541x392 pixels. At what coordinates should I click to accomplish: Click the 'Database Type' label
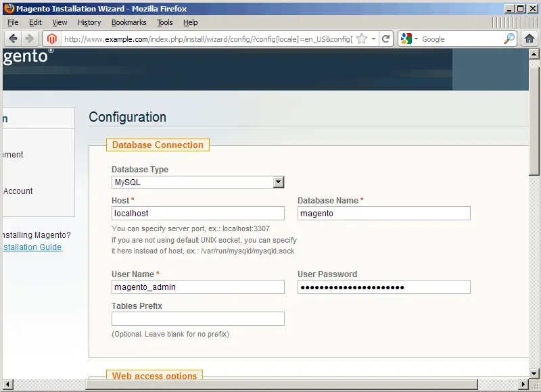tap(140, 169)
